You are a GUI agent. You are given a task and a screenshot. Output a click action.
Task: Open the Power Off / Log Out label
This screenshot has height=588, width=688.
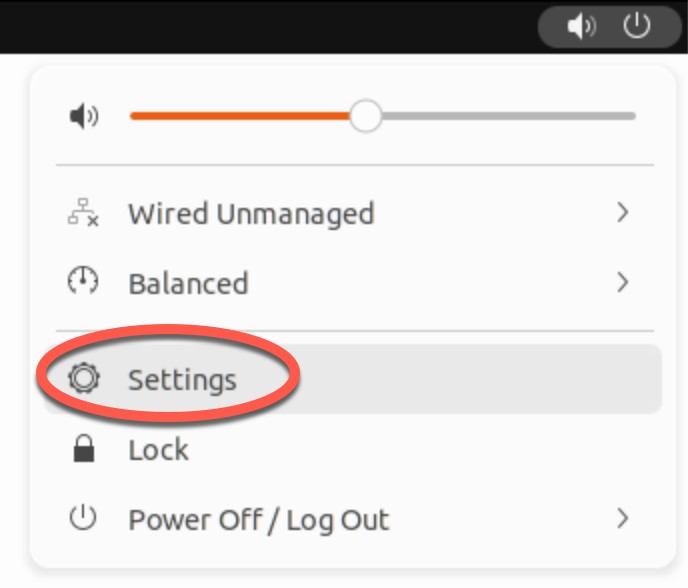(259, 520)
